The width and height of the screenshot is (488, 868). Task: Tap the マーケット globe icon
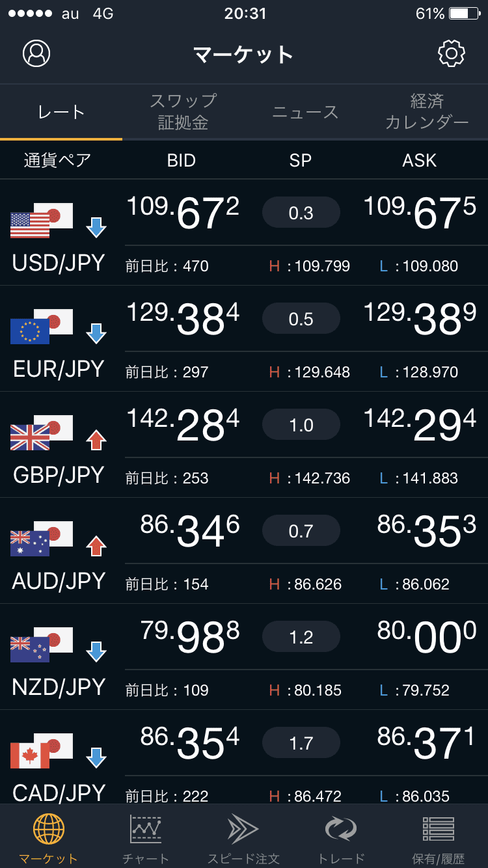click(x=49, y=830)
